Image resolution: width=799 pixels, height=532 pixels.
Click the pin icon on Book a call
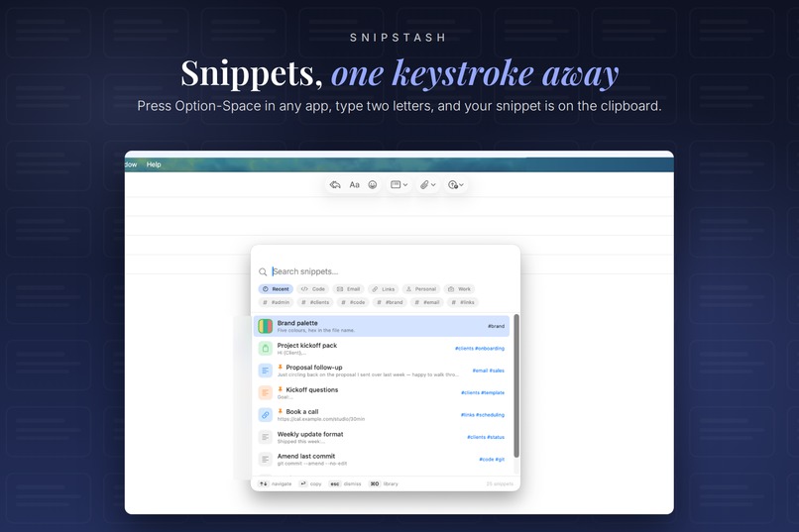point(281,411)
